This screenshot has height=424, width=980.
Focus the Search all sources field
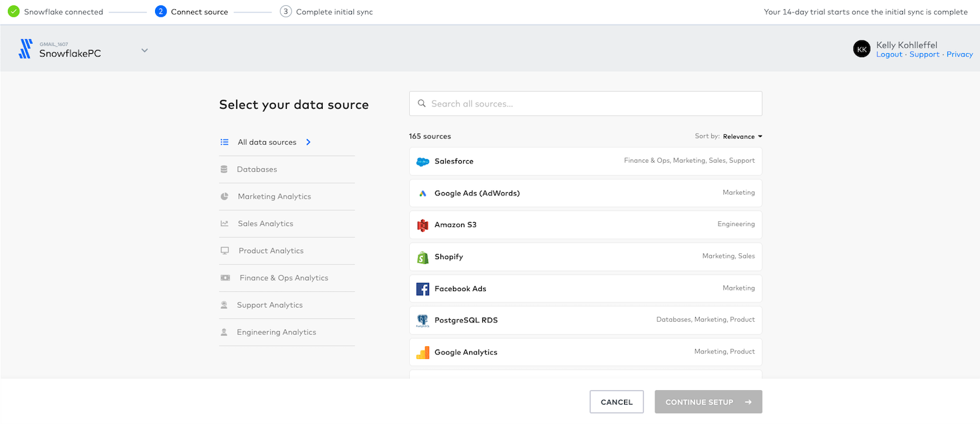tap(585, 104)
